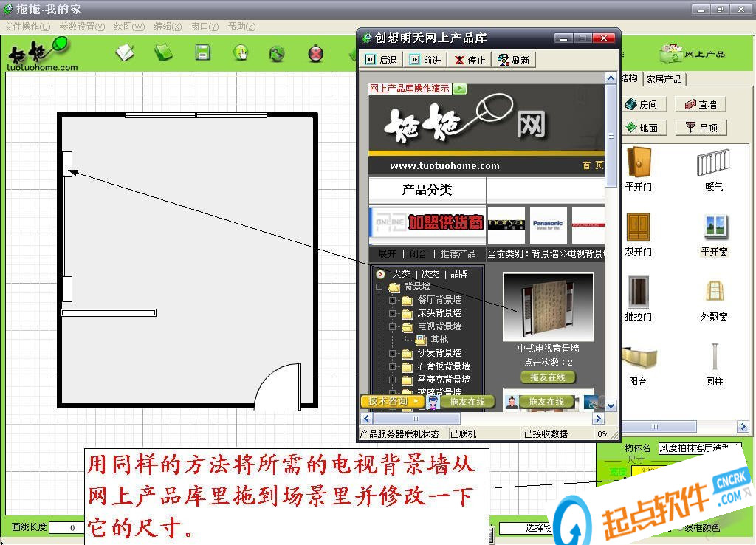Click the 推荐产品 link
The image size is (756, 545).
pos(458,254)
